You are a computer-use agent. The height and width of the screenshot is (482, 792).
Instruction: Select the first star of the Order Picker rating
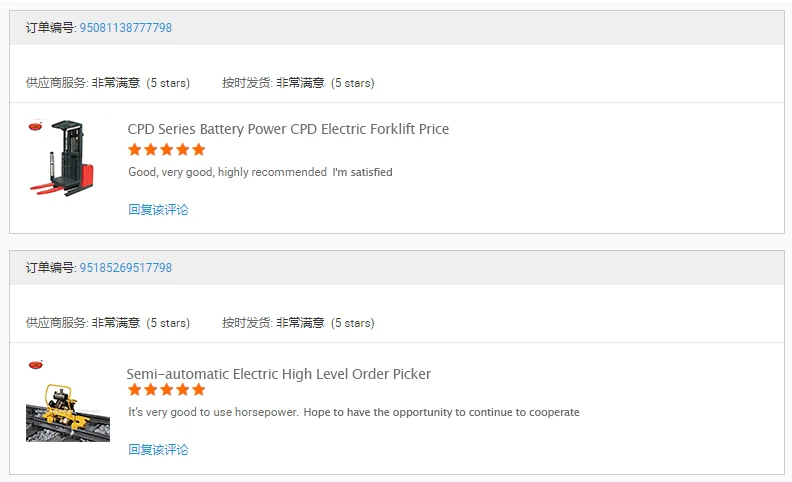pyautogui.click(x=134, y=390)
